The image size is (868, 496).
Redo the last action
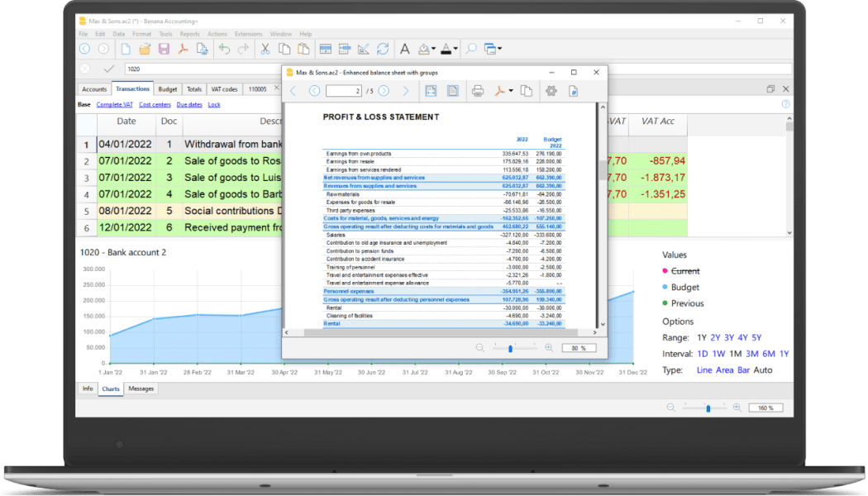click(243, 50)
